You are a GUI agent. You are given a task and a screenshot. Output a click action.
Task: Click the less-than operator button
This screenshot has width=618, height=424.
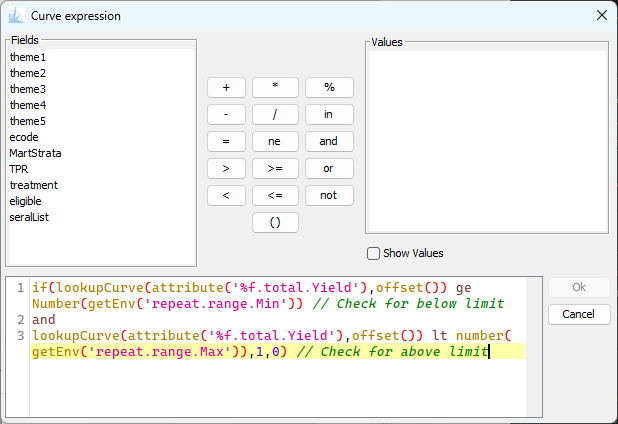pos(226,195)
